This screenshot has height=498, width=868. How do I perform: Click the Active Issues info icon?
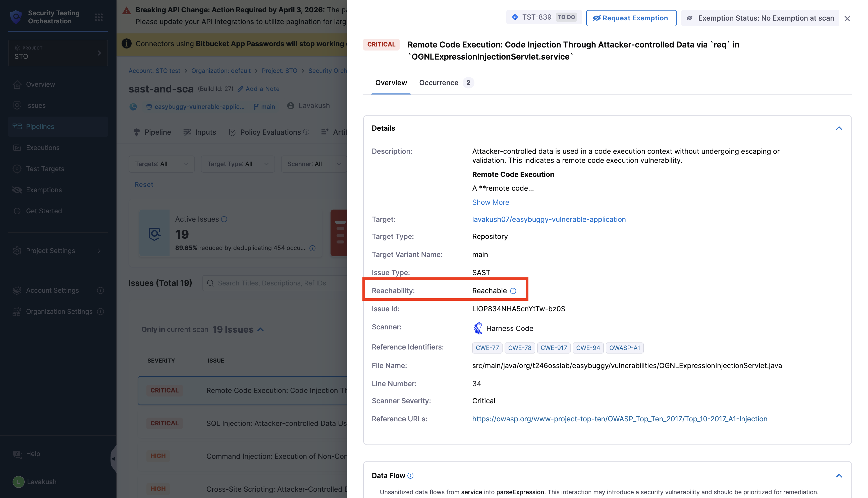[224, 219]
